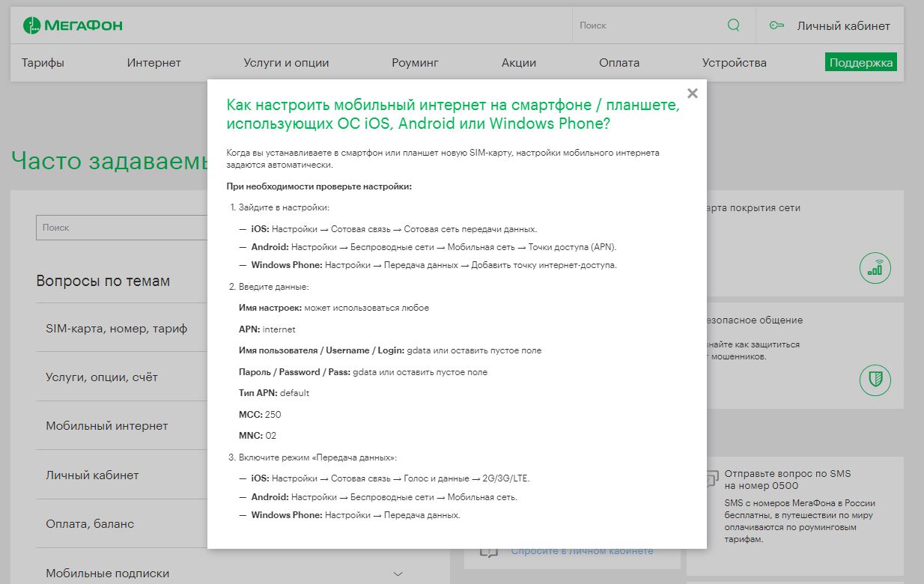This screenshot has height=584, width=924.
Task: Open the Акции menu
Action: tap(519, 63)
